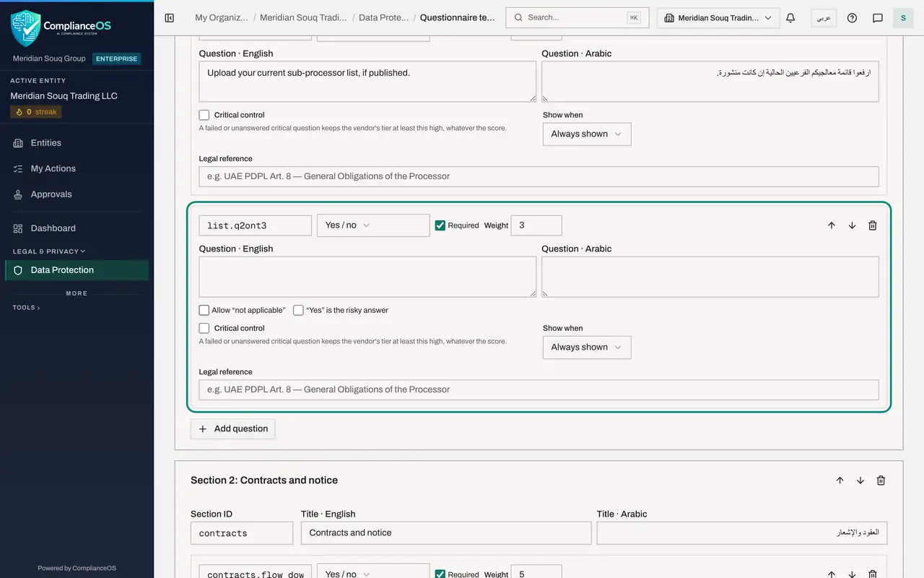Click the streak flame badge
The image size is (924, 578).
point(36,112)
